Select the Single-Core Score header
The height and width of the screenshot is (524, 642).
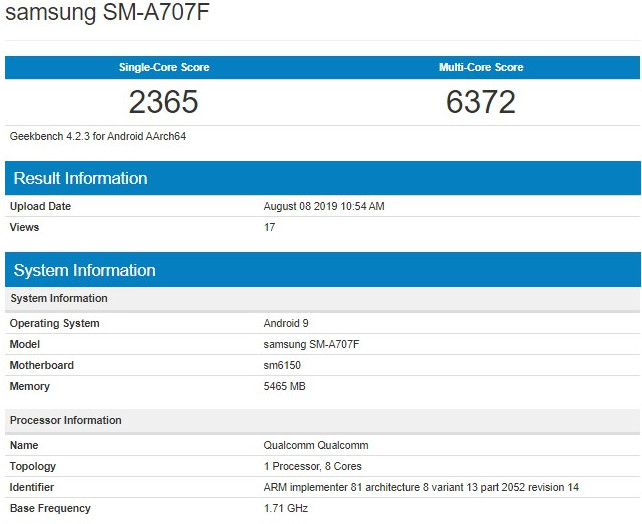(164, 67)
